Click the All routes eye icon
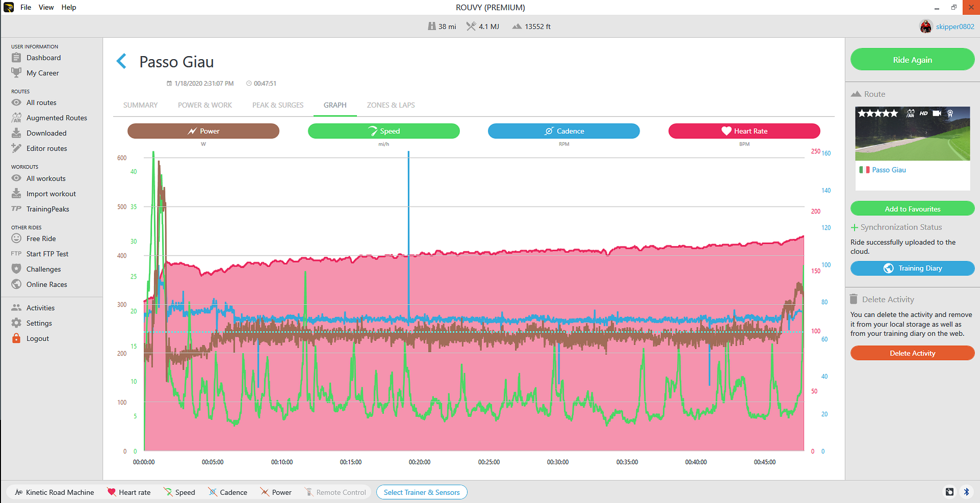980x503 pixels. coord(16,103)
